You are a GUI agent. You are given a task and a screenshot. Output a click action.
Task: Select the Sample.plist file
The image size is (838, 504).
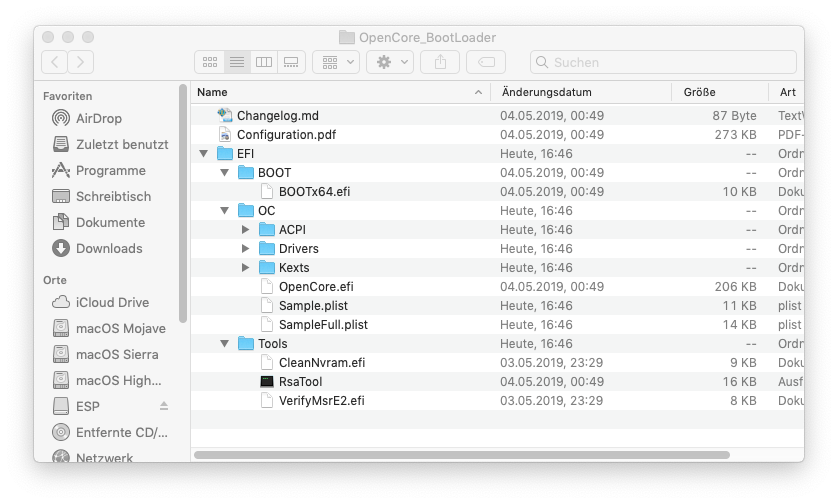click(498, 306)
